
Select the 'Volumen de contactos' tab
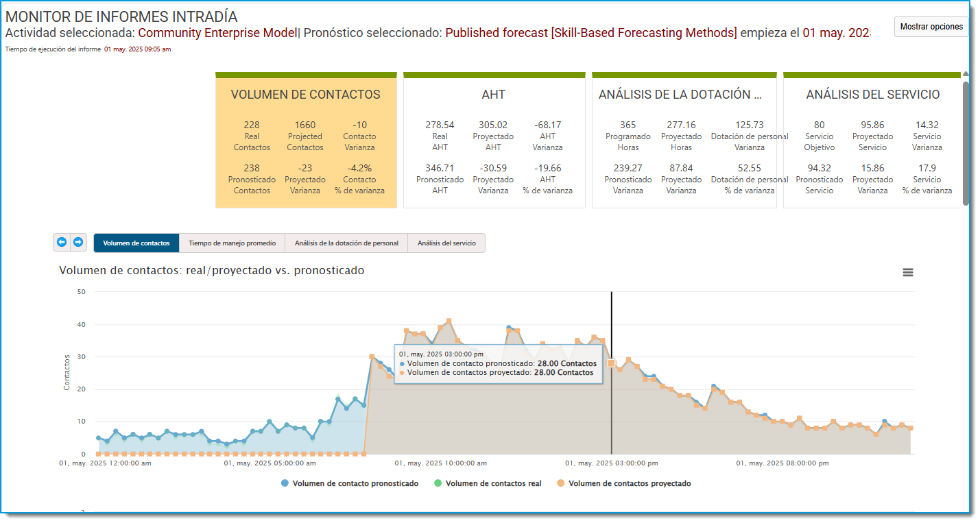point(136,243)
